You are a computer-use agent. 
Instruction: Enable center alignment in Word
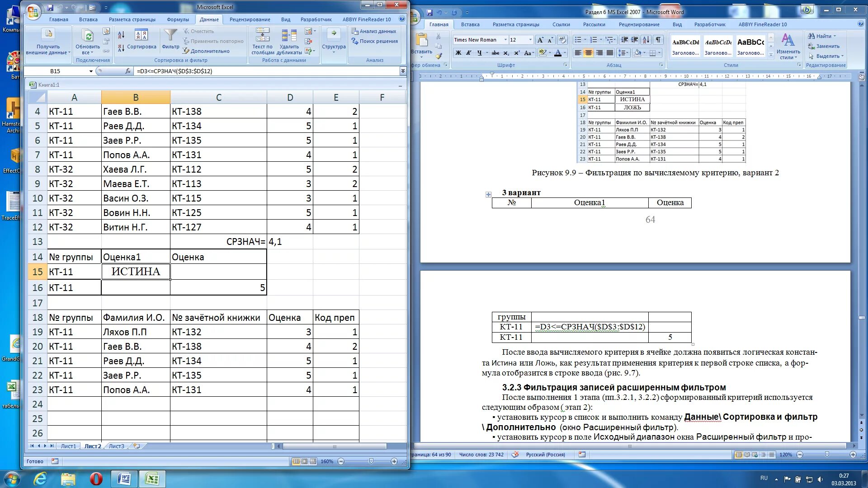click(x=588, y=53)
